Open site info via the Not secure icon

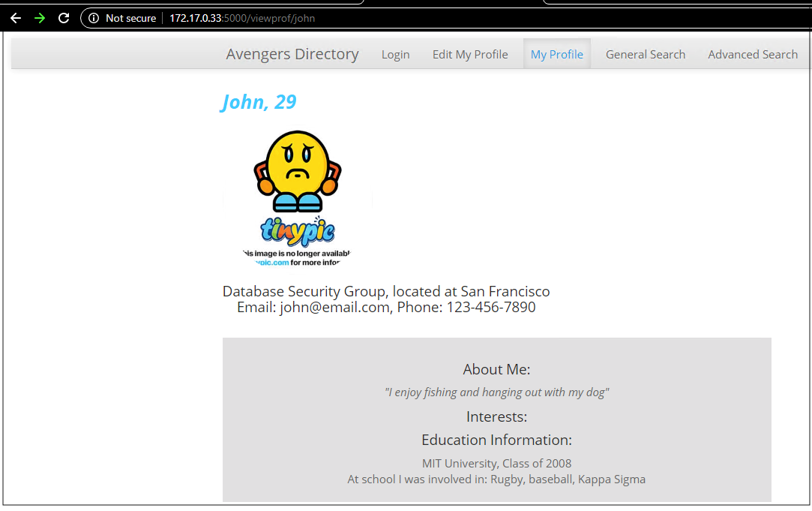point(94,18)
